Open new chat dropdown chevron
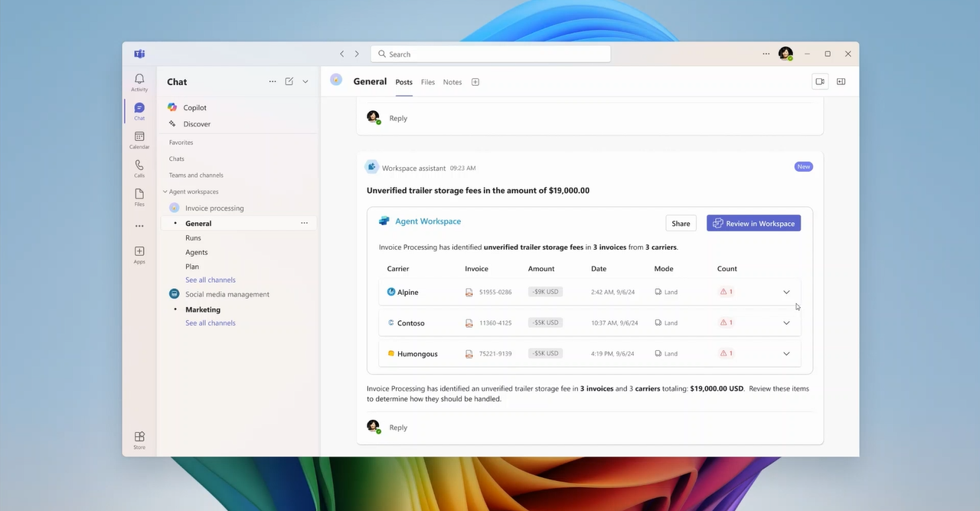The width and height of the screenshot is (980, 511). point(305,81)
